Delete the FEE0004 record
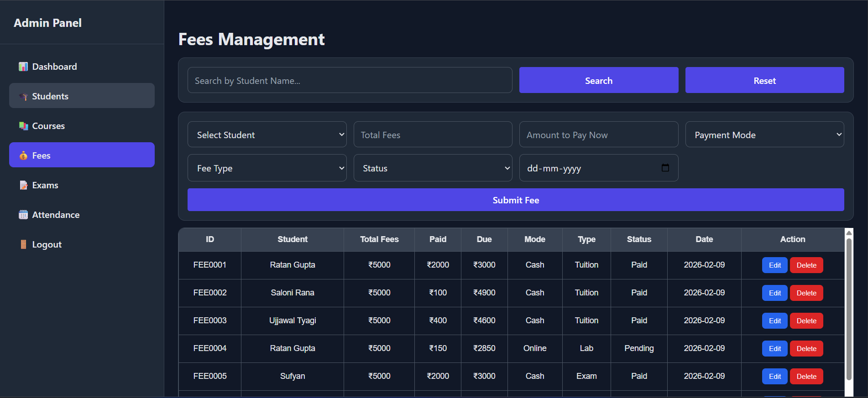 pyautogui.click(x=806, y=349)
